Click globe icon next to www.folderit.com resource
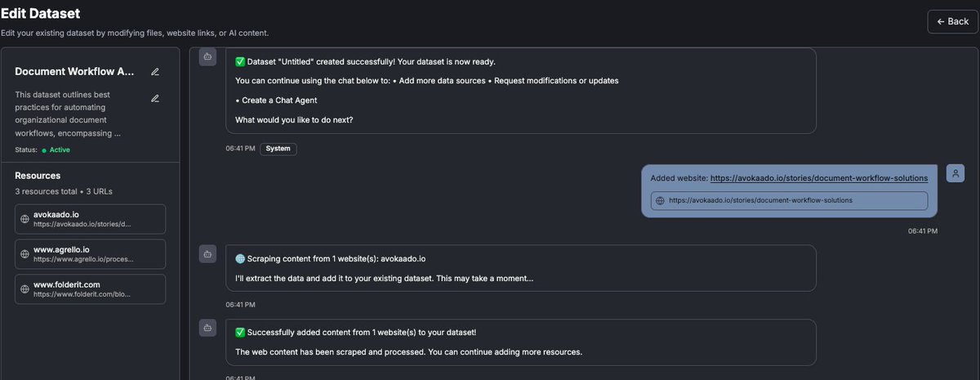Viewport: 980px width, 380px height. [x=25, y=289]
